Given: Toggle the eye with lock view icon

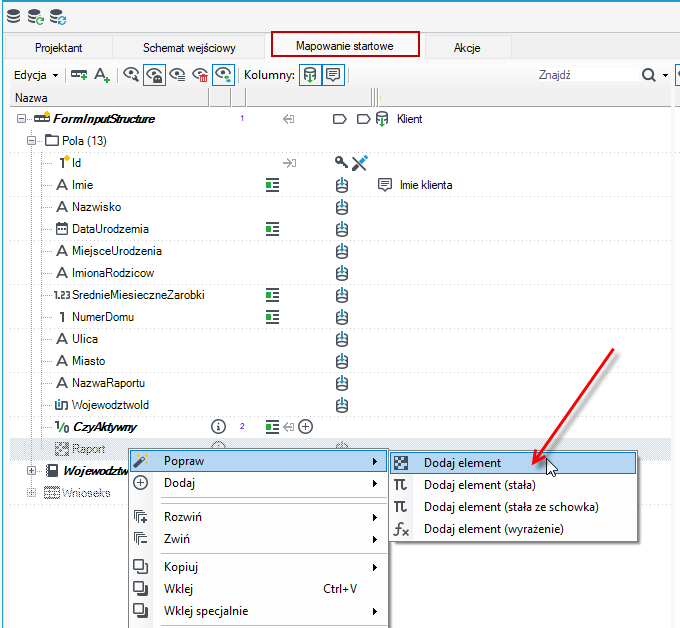Looking at the screenshot, I should point(154,75).
